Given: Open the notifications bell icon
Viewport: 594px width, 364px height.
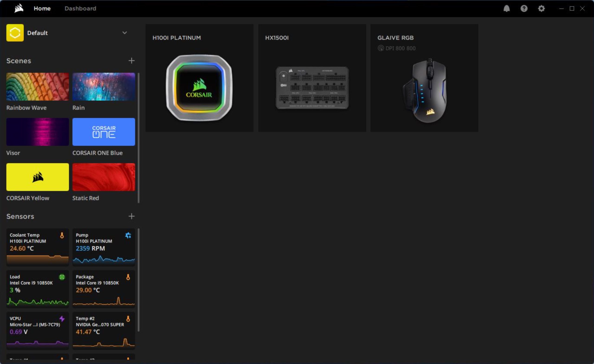Looking at the screenshot, I should point(507,9).
